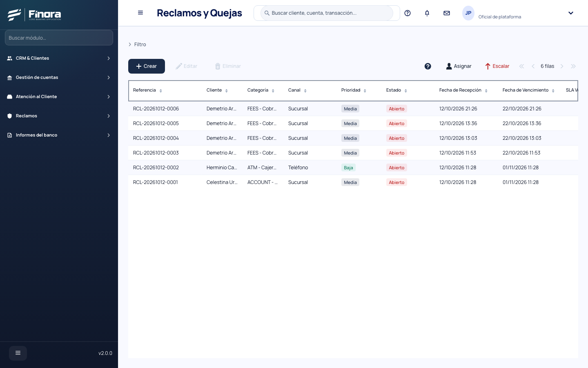Go to the previous page arrow
The height and width of the screenshot is (368, 588).
click(533, 66)
